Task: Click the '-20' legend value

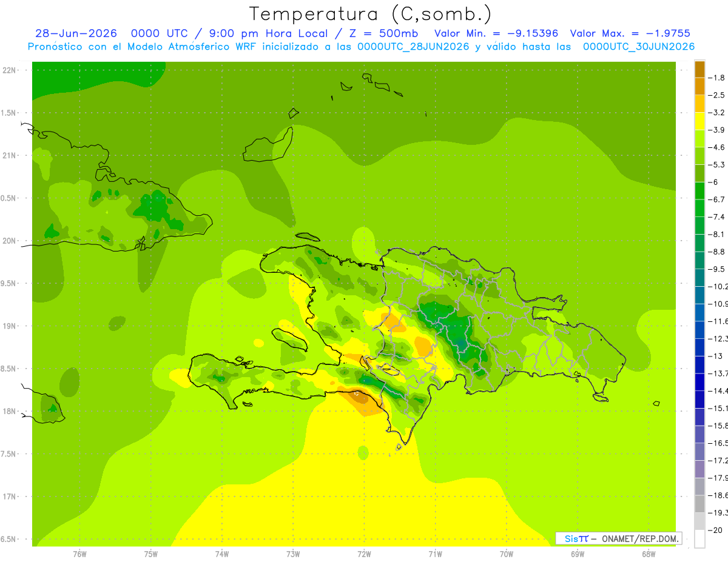Action: [715, 530]
